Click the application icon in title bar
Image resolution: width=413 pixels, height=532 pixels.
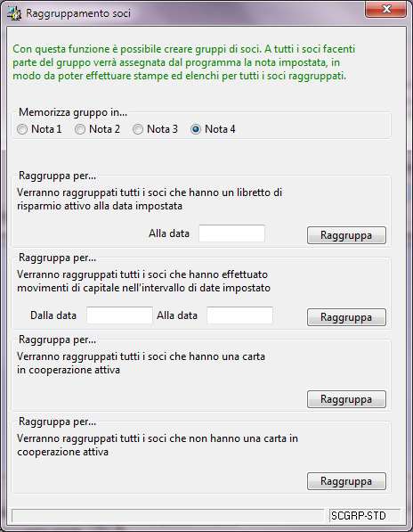[14, 13]
